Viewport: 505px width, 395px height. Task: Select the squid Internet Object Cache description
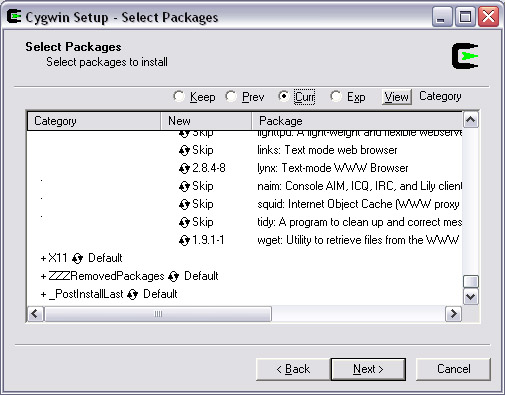coord(358,204)
